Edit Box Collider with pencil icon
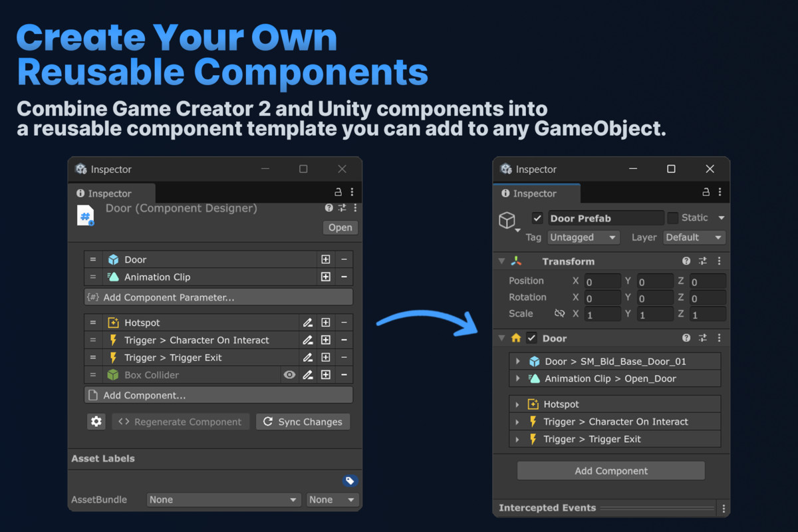This screenshot has width=798, height=532. coord(307,375)
